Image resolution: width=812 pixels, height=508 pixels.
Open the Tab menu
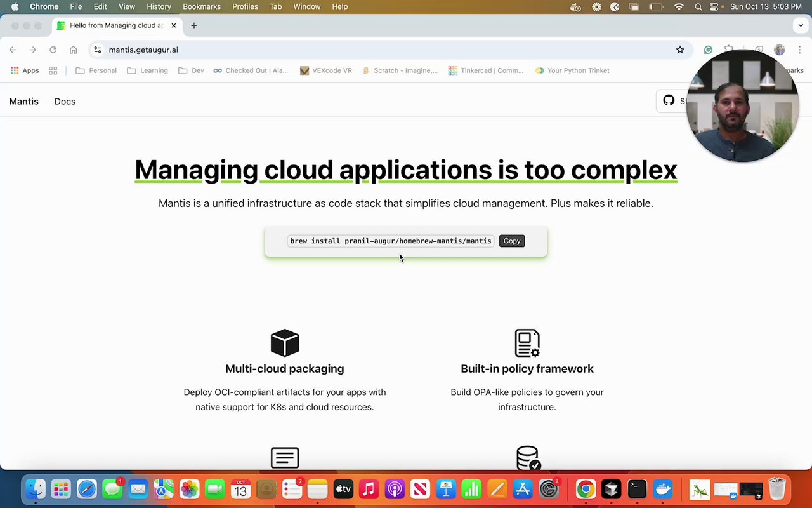(275, 6)
